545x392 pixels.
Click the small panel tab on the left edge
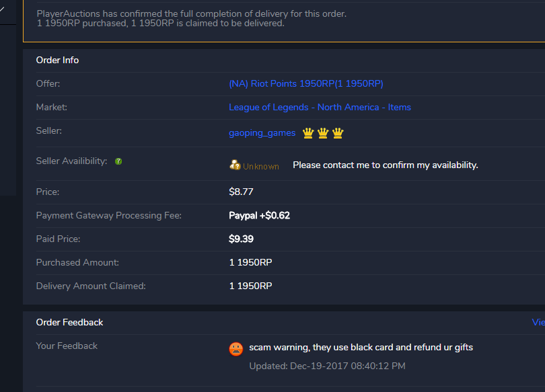tap(7, 11)
